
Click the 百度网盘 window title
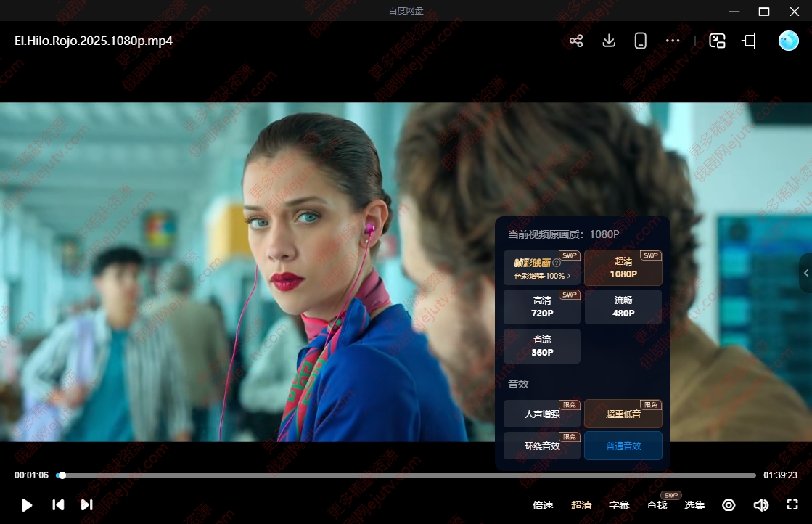pyautogui.click(x=406, y=10)
